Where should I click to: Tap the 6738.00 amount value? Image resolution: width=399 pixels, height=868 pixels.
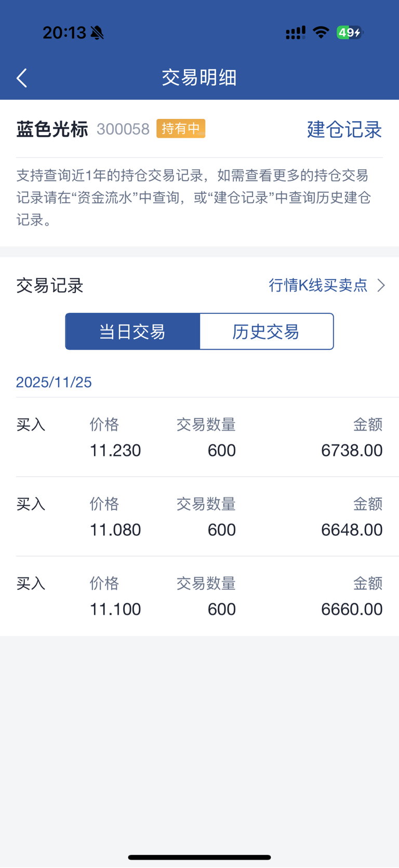click(352, 451)
